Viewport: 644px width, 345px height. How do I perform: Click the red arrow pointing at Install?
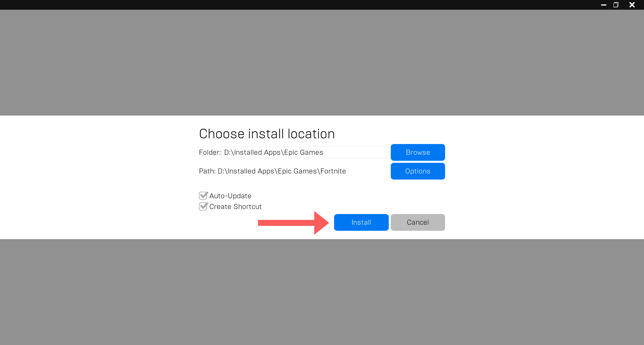[x=292, y=223]
